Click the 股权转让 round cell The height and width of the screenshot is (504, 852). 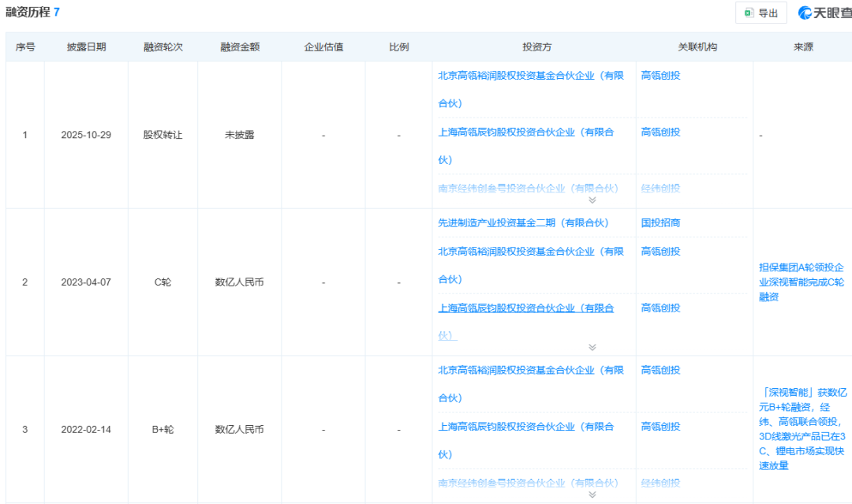click(x=163, y=135)
